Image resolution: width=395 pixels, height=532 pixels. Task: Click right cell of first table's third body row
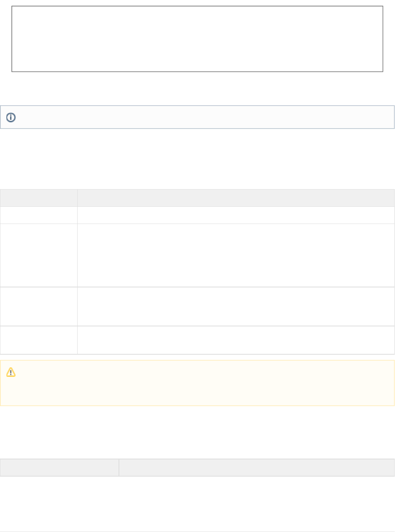[236, 307]
